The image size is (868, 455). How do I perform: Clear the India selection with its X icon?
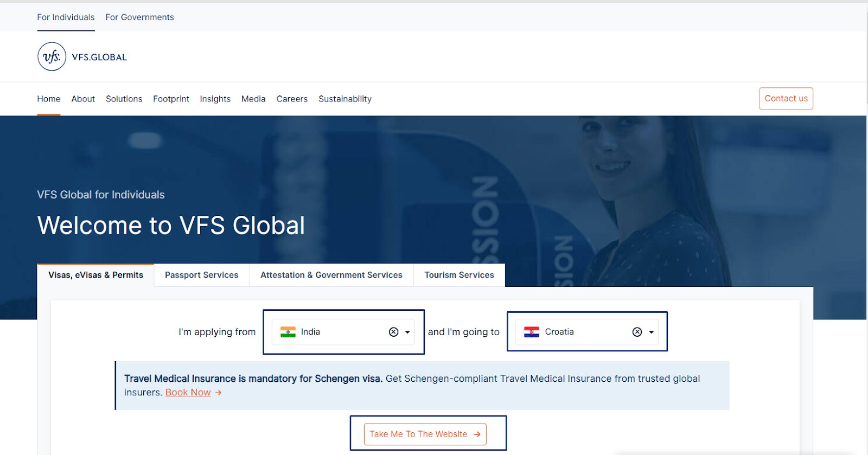(394, 332)
